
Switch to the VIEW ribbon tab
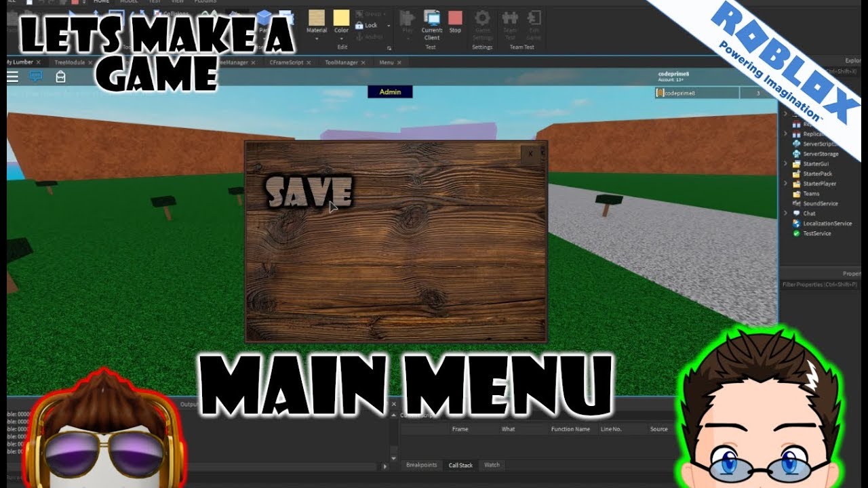pyautogui.click(x=178, y=2)
